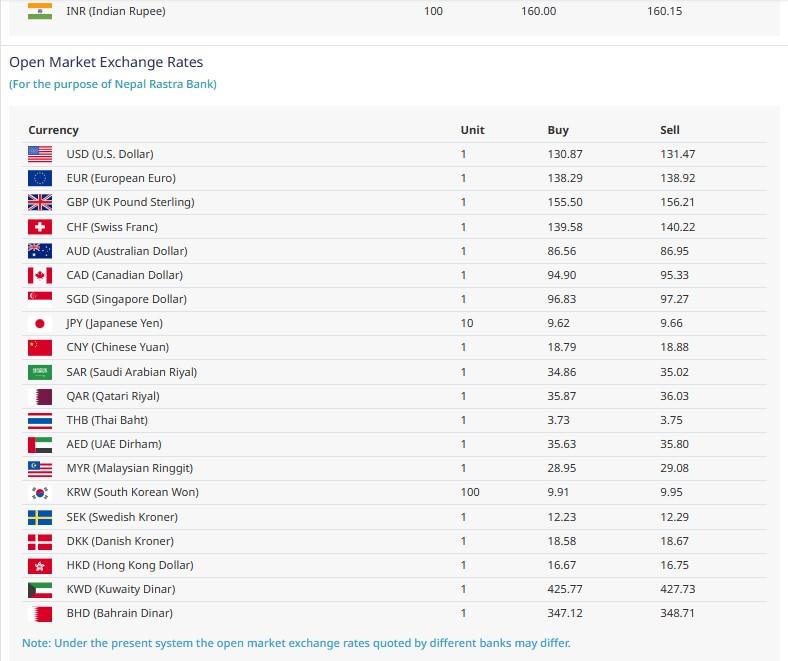Click the Australian flag icon

pyautogui.click(x=40, y=251)
